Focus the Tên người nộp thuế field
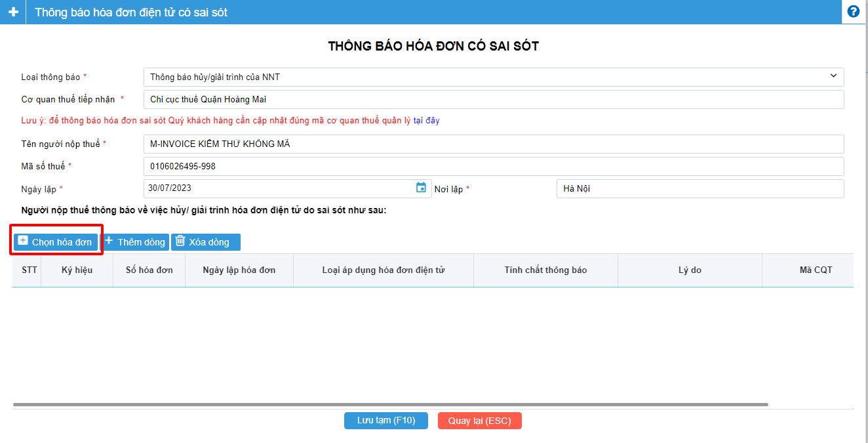Viewport: 868px width, 443px height. pos(494,144)
